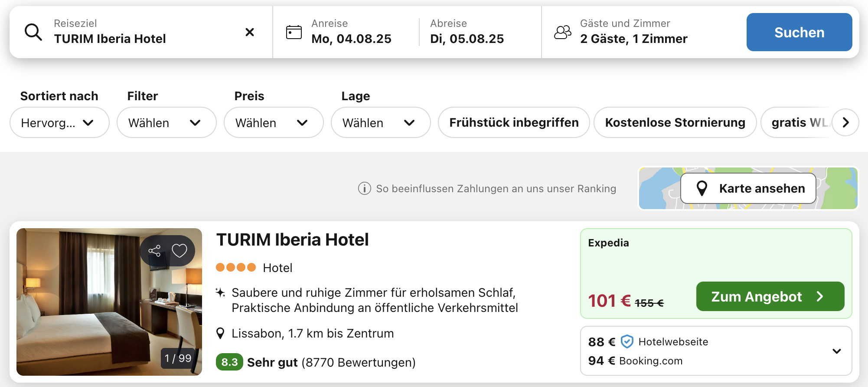Screen dimensions: 868x387
Task: Click the sparkle icon beside the review summary
Action: coord(220,292)
